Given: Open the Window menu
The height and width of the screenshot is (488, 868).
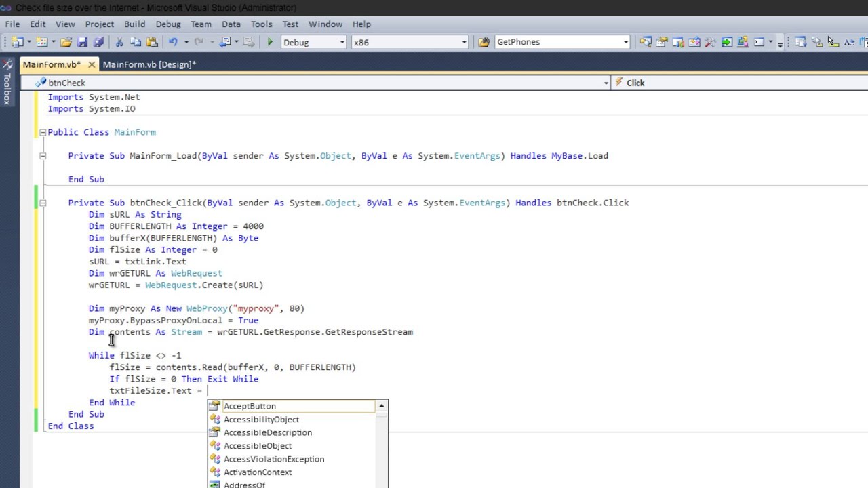Looking at the screenshot, I should click(325, 24).
